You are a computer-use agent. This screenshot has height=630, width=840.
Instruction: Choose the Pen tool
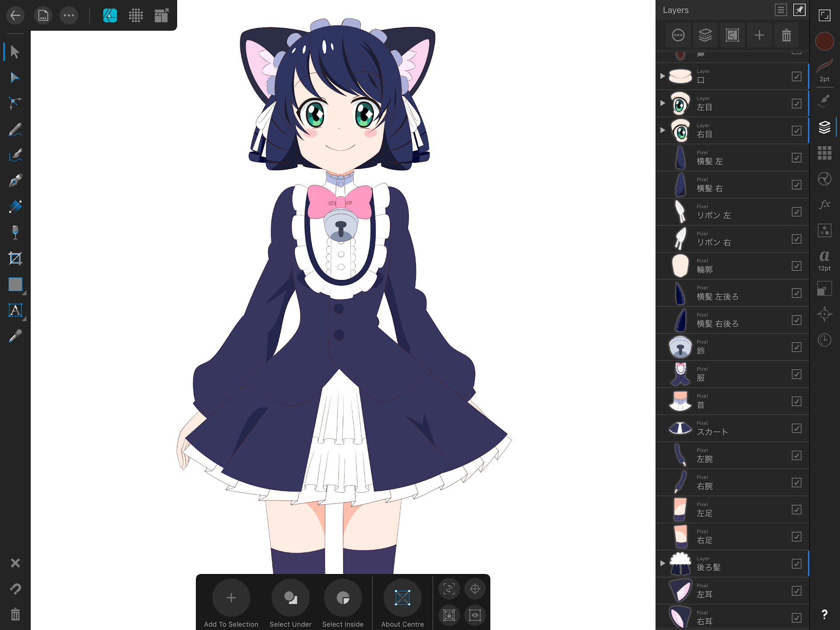(x=15, y=181)
